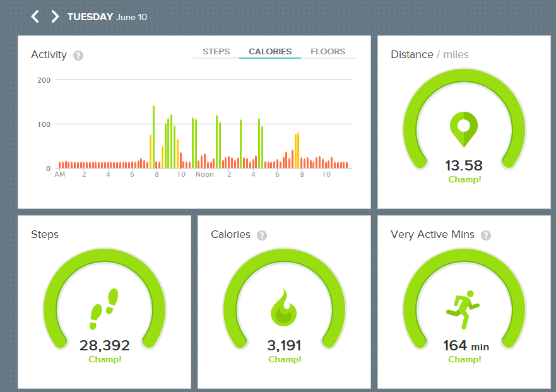Click the Very Active Mins gauge ring

coord(464,256)
